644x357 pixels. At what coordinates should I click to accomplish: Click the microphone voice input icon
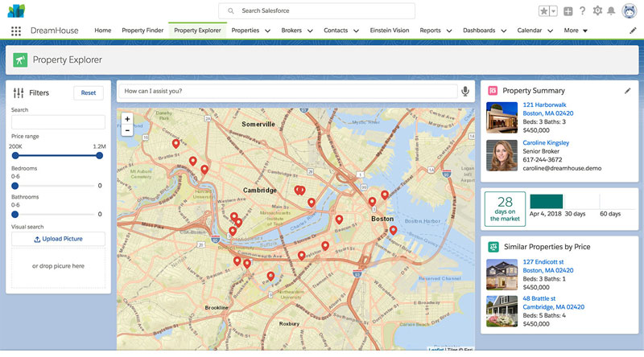click(465, 91)
